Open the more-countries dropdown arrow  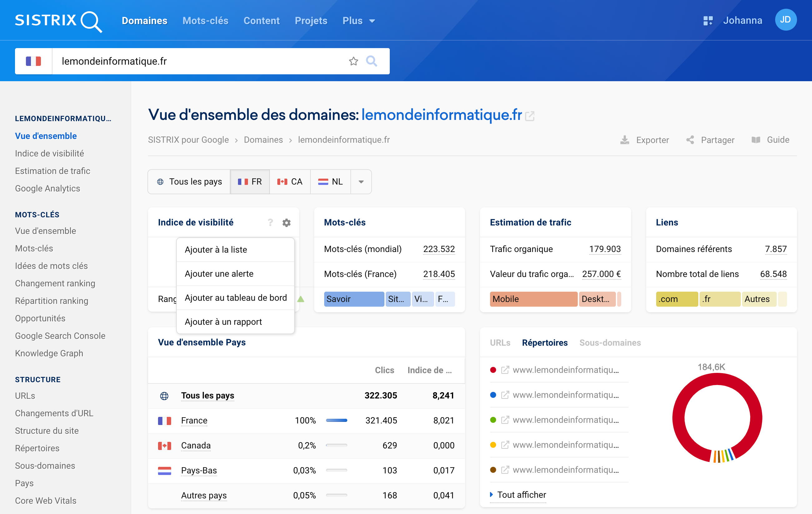point(361,182)
